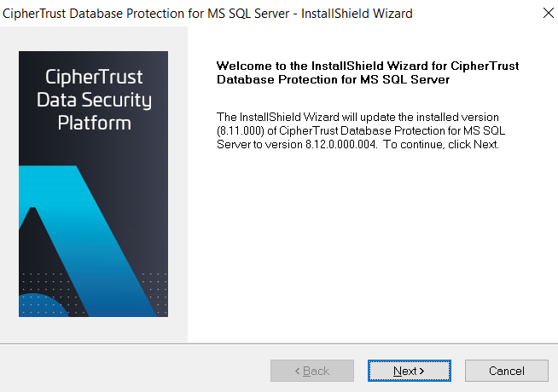Screen dimensions: 558x392
Task: Click the blue semicircle in banner corner
Action: click(43, 306)
